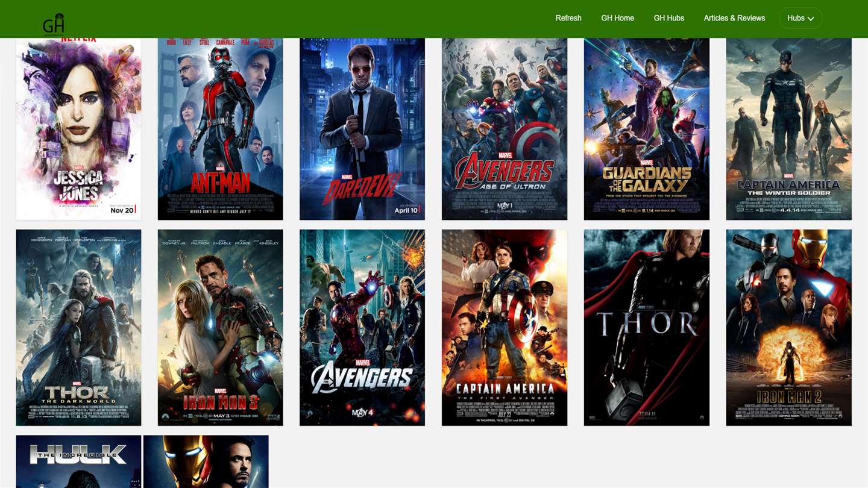Open the Daredevil poster
The width and height of the screenshot is (868, 488).
362,129
